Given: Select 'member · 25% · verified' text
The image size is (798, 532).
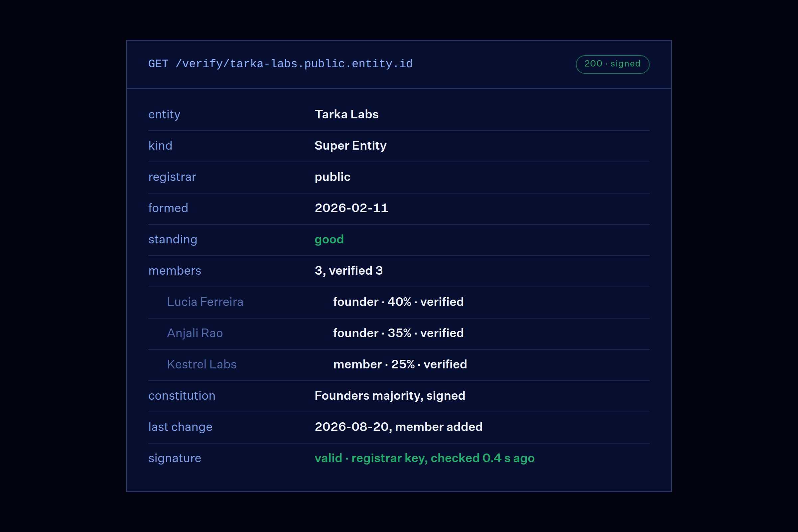Looking at the screenshot, I should [400, 364].
